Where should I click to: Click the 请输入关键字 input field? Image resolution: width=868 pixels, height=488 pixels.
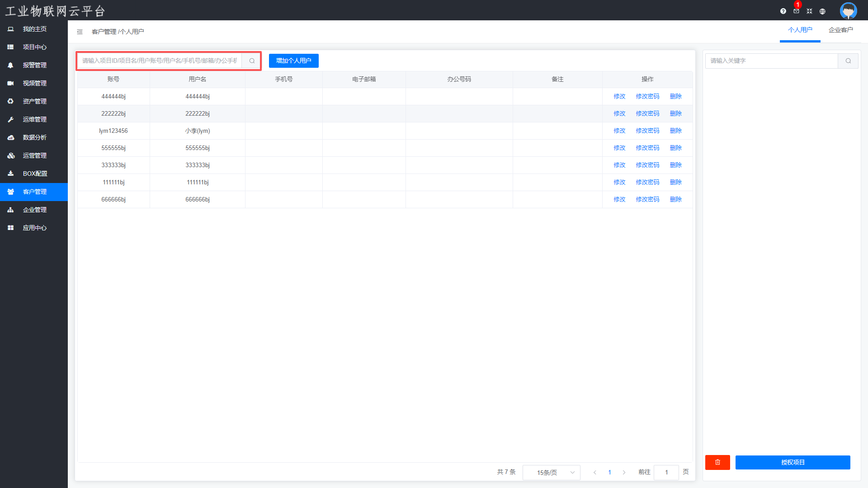[771, 61]
